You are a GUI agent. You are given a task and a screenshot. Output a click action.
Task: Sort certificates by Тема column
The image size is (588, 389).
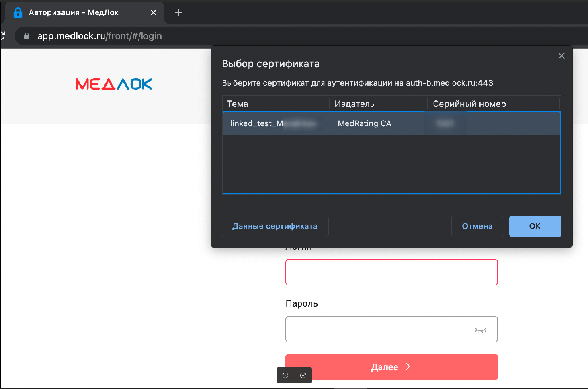point(276,104)
